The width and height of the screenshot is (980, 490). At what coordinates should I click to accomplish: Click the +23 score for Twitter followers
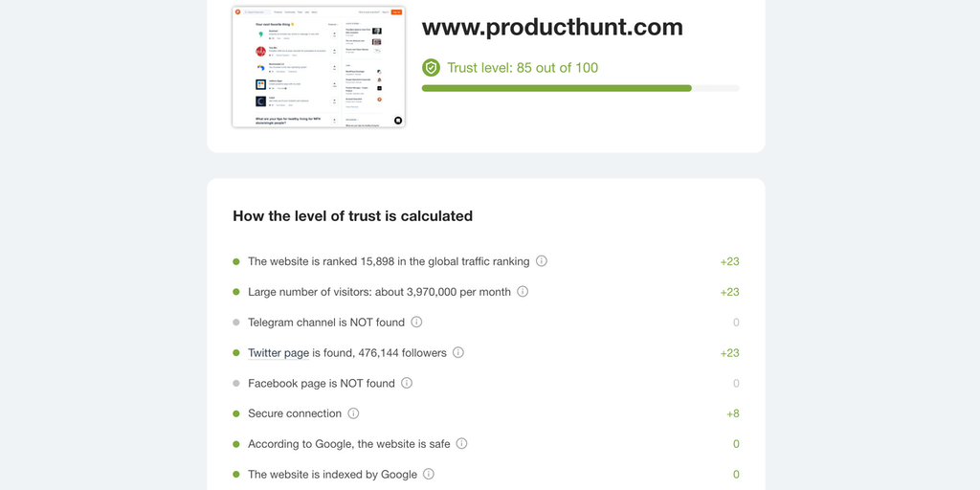[x=729, y=353]
